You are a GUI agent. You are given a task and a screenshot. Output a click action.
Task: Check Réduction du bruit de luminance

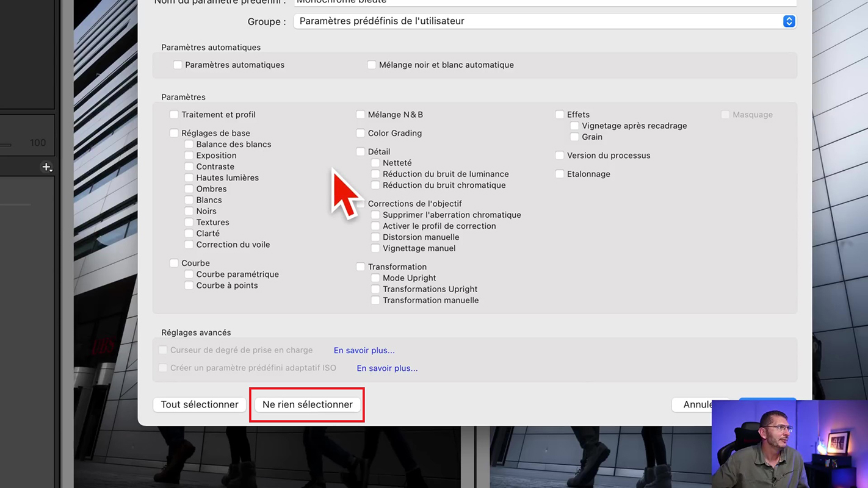pos(375,174)
